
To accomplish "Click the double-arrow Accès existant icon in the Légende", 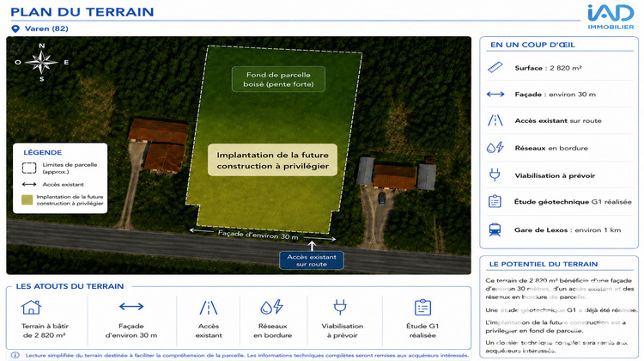I will click(29, 184).
